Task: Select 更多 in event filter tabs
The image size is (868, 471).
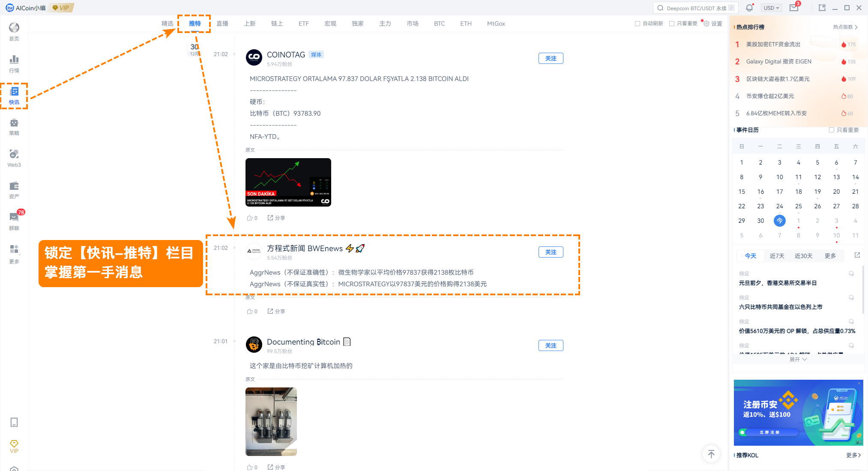Action: pyautogui.click(x=830, y=256)
